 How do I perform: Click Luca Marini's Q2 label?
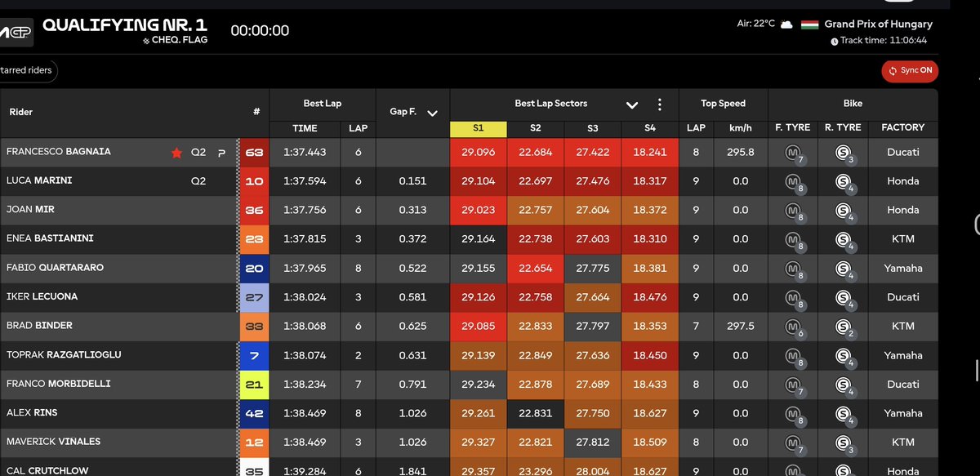198,181
